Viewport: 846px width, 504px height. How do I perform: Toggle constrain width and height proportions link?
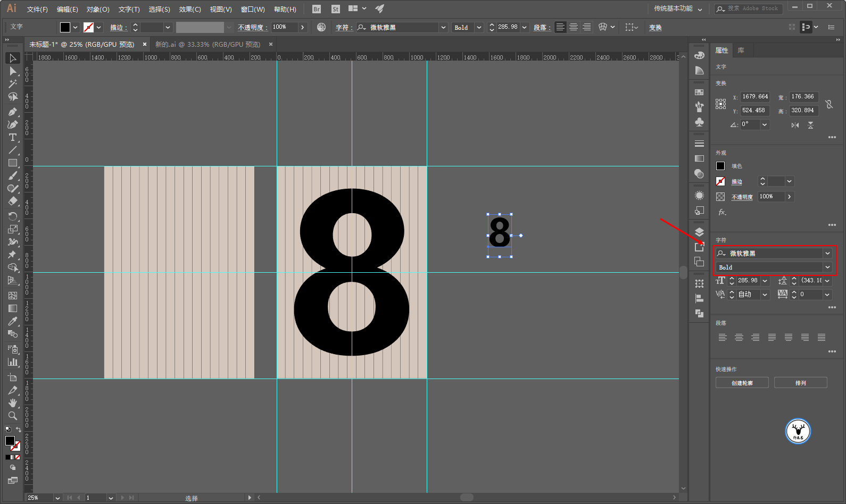829,104
